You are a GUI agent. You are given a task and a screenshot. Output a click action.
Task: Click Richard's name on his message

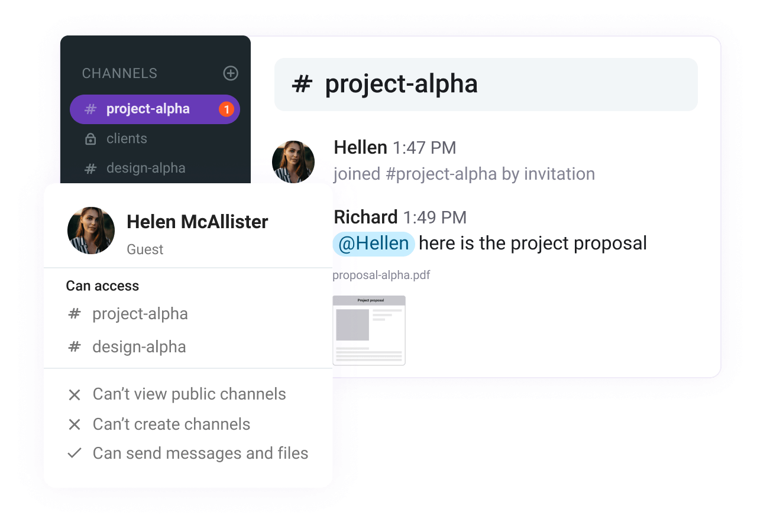pos(365,218)
